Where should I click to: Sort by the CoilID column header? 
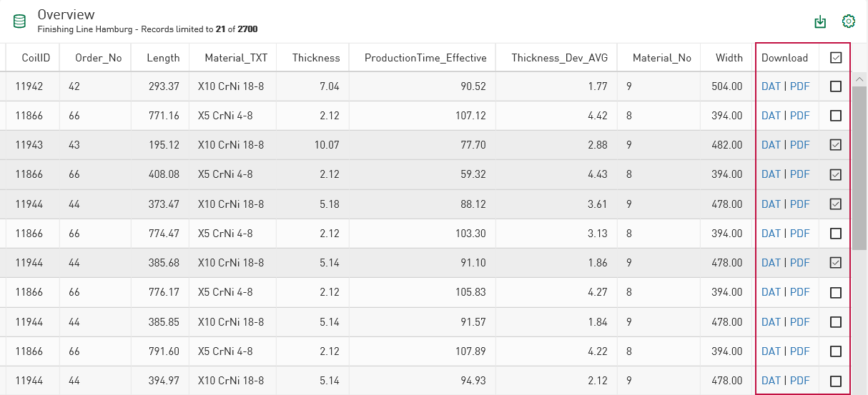pyautogui.click(x=34, y=58)
